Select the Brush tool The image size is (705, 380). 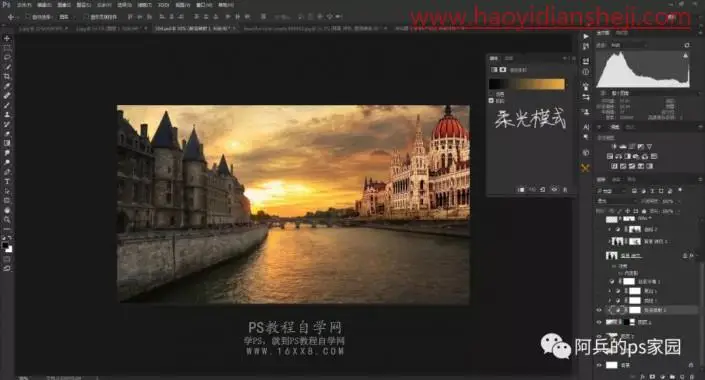click(7, 105)
